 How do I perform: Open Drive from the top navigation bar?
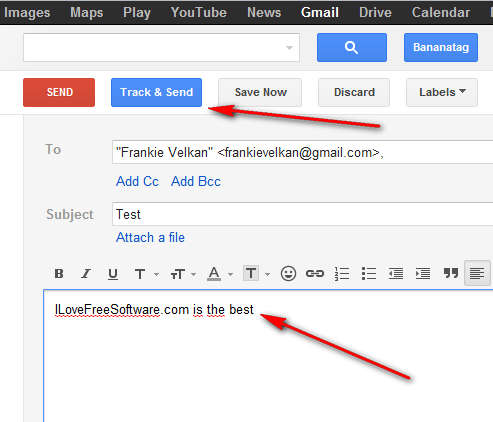pos(375,13)
